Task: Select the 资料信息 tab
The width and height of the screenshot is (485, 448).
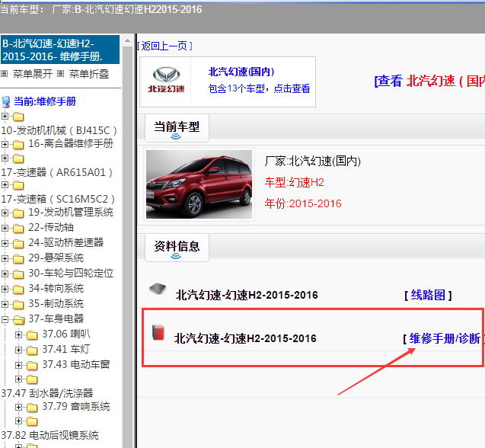Action: tap(177, 248)
